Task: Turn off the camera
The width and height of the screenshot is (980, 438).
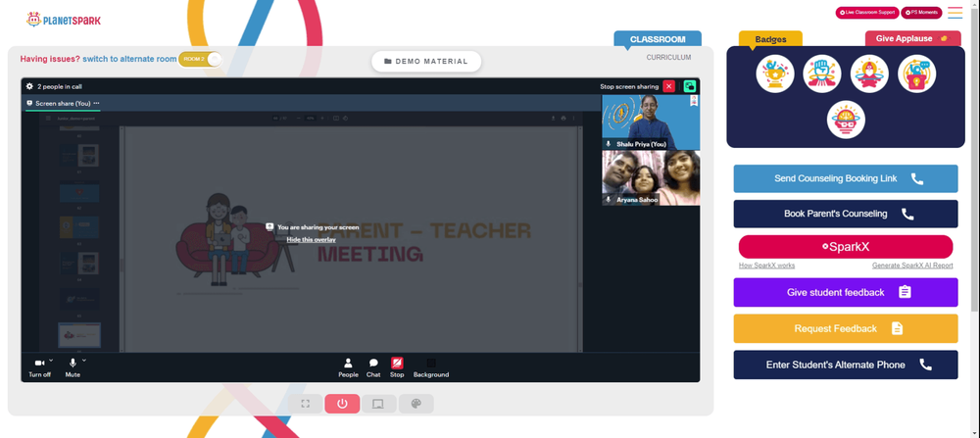Action: click(x=39, y=367)
